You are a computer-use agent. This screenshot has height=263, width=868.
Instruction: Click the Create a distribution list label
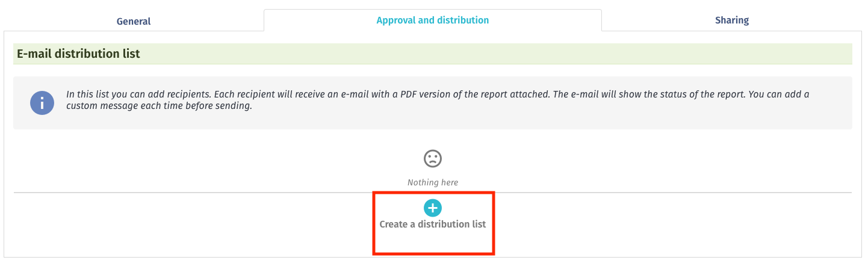[433, 224]
